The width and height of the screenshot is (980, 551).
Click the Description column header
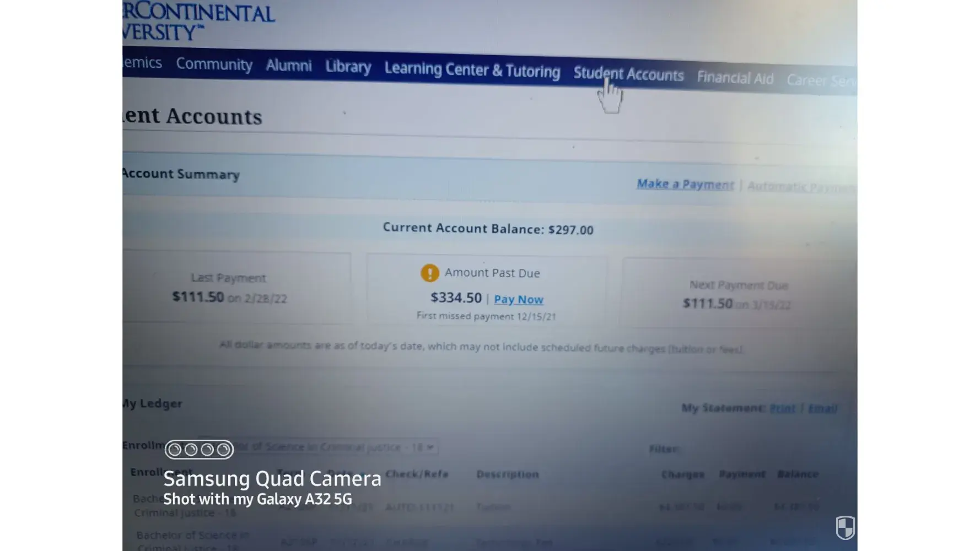click(507, 474)
